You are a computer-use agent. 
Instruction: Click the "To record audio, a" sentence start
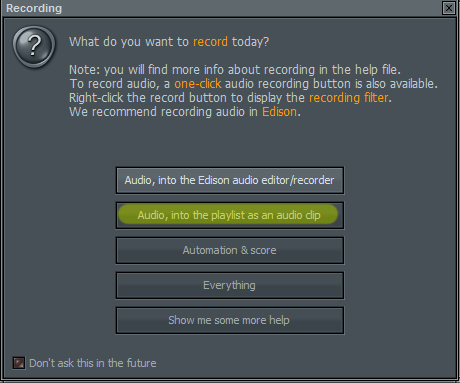click(120, 84)
